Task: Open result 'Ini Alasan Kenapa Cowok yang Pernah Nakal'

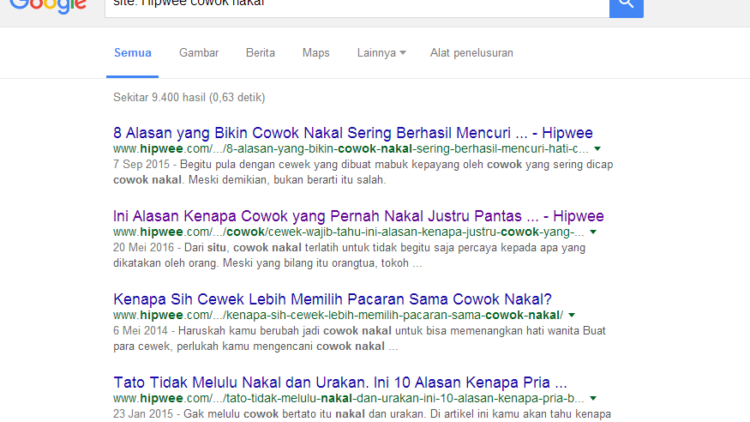Action: (x=358, y=216)
